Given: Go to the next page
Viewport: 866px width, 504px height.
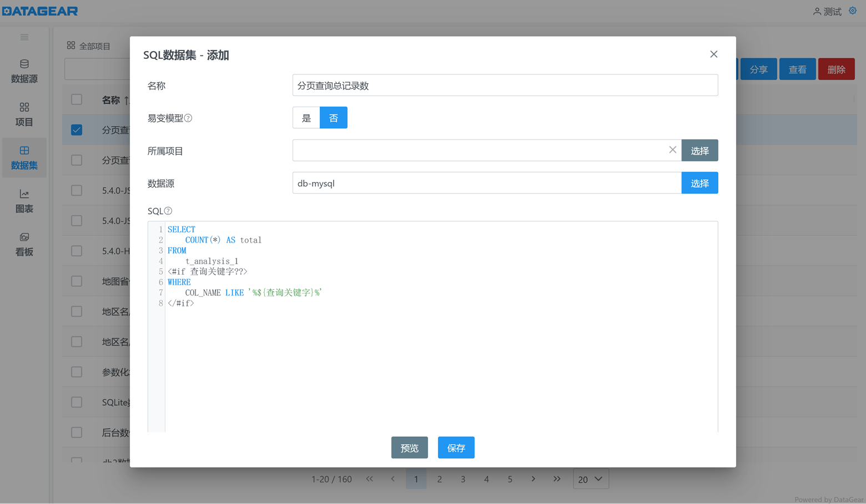Looking at the screenshot, I should [x=533, y=478].
